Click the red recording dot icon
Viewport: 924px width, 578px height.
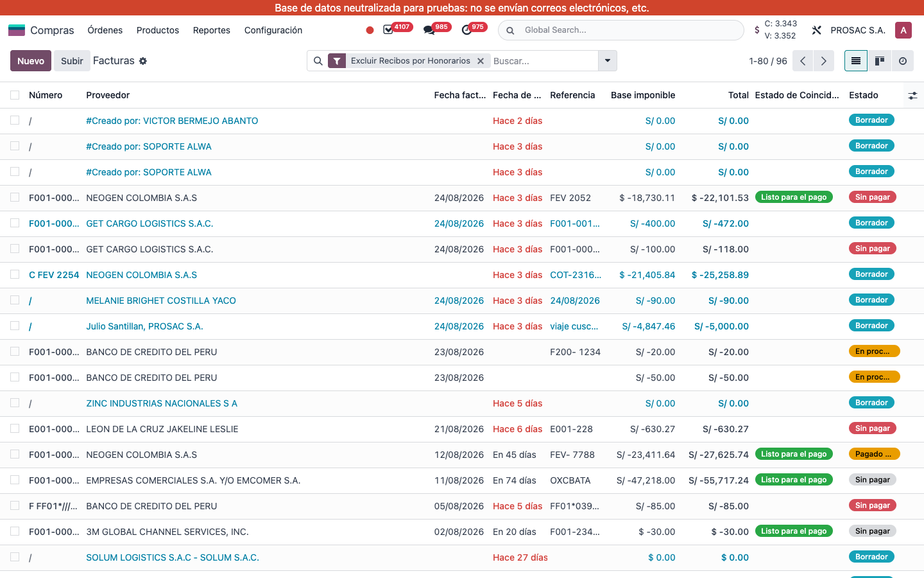point(370,30)
